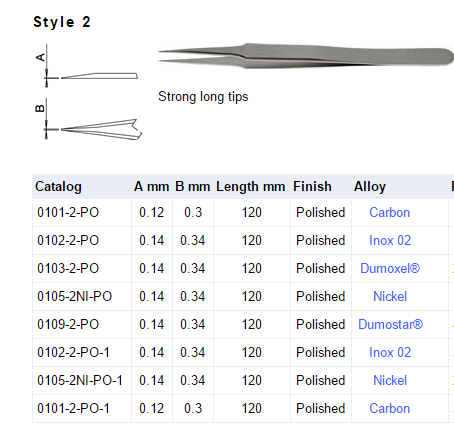Image resolution: width=454 pixels, height=439 pixels.
Task: Select the Alloy column header
Action: coord(370,187)
